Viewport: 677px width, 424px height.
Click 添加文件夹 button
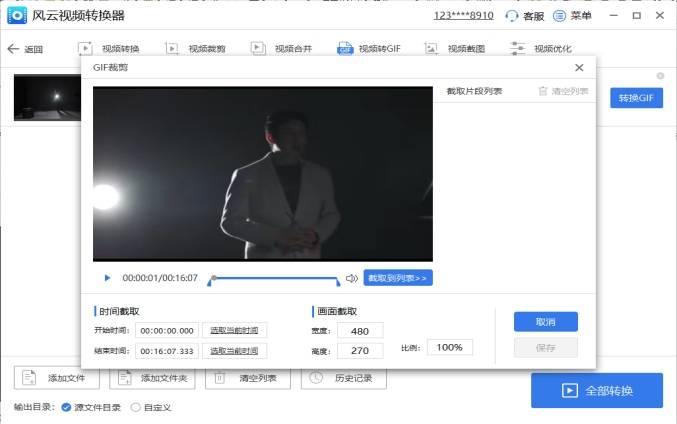152,378
